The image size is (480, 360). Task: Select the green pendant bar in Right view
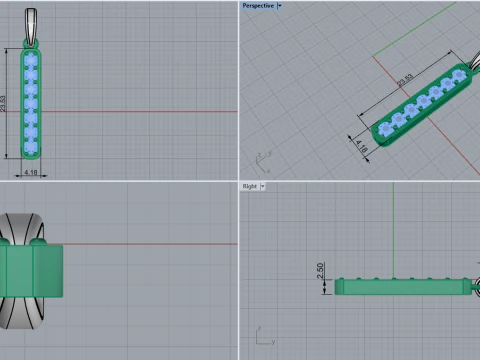pos(403,287)
